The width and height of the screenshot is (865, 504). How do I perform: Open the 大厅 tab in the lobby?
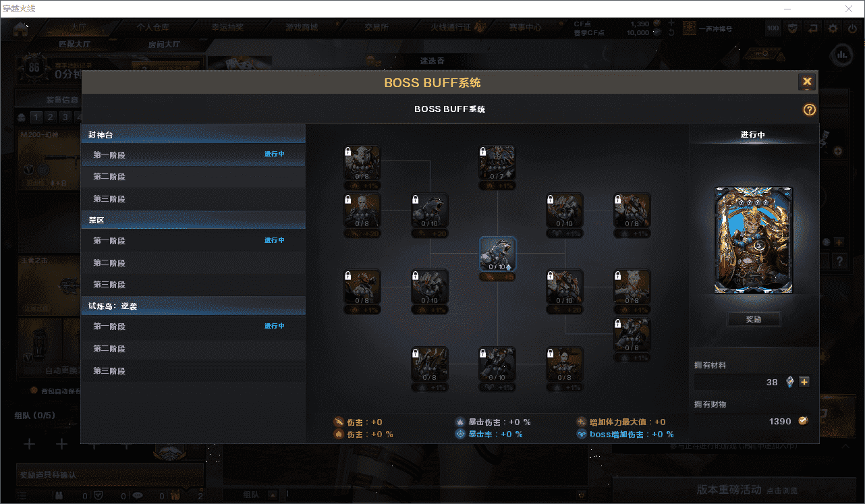tap(78, 28)
